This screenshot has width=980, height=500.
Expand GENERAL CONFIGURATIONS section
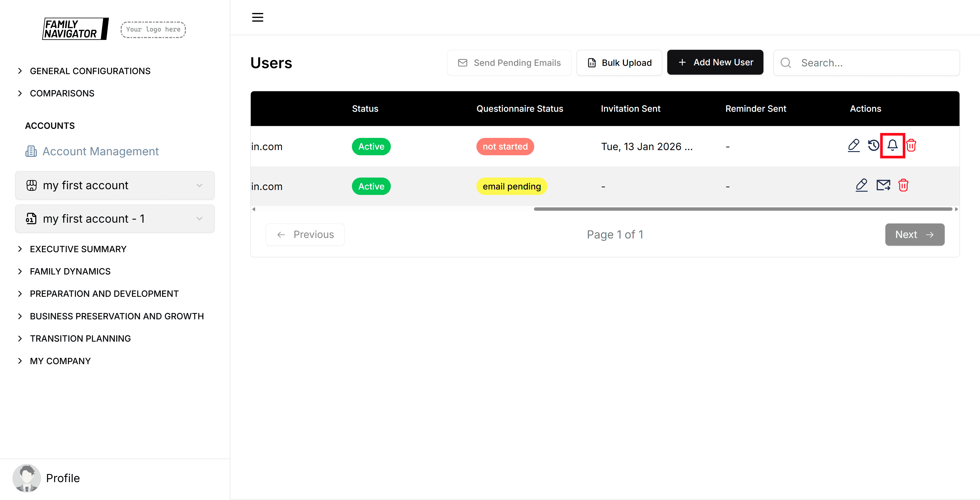coord(90,71)
